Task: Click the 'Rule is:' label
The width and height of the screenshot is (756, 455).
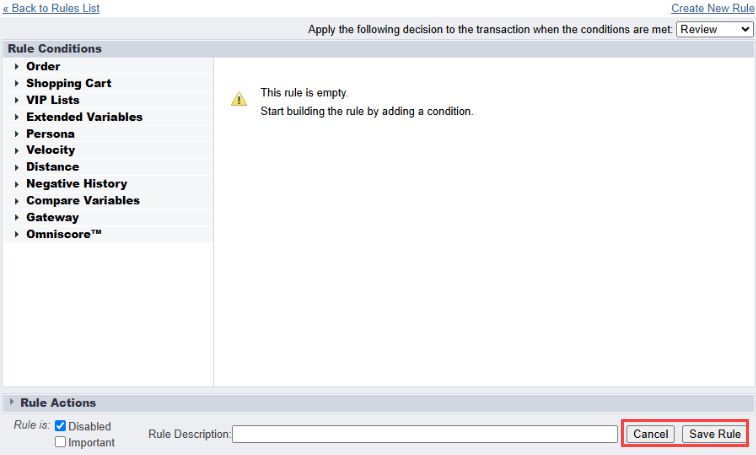Action: click(32, 425)
